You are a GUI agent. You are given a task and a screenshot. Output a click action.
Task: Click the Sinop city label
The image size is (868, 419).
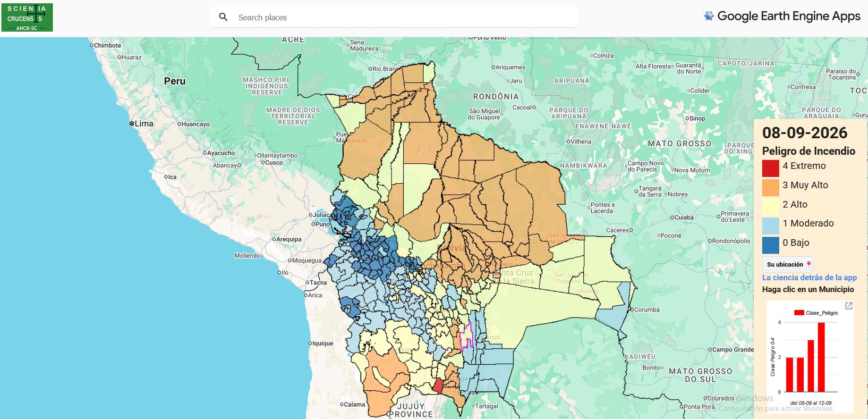[697, 118]
